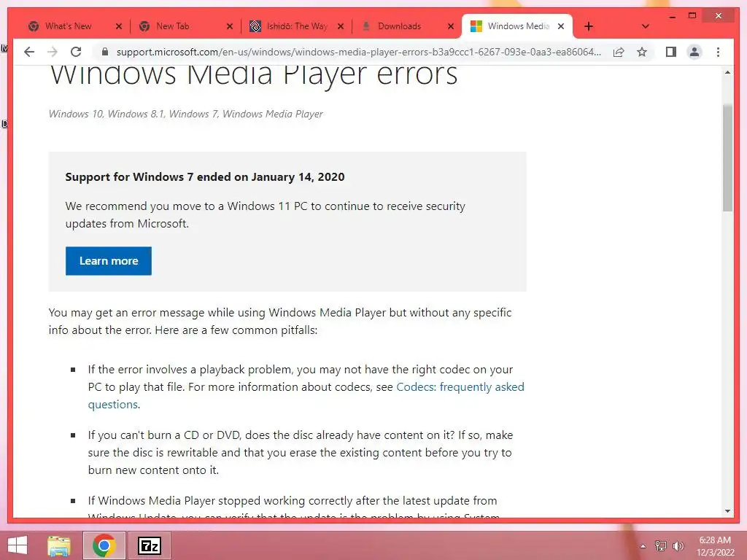Open network status tray icon
Viewport: 747px width, 560px height.
(660, 546)
